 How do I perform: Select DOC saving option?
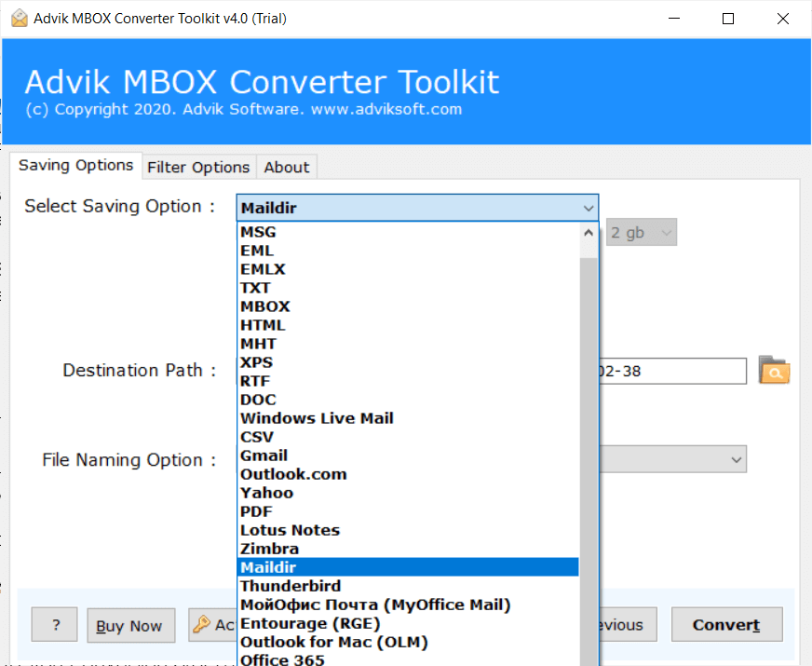[408, 400]
